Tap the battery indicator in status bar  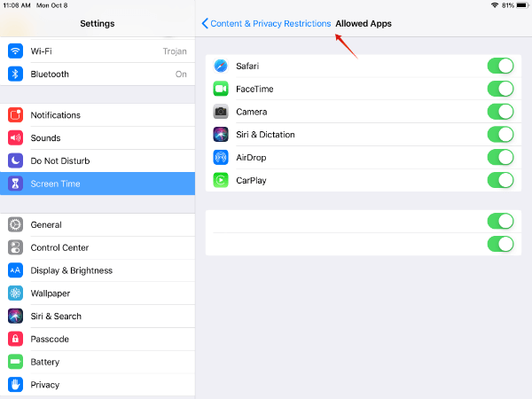point(523,5)
